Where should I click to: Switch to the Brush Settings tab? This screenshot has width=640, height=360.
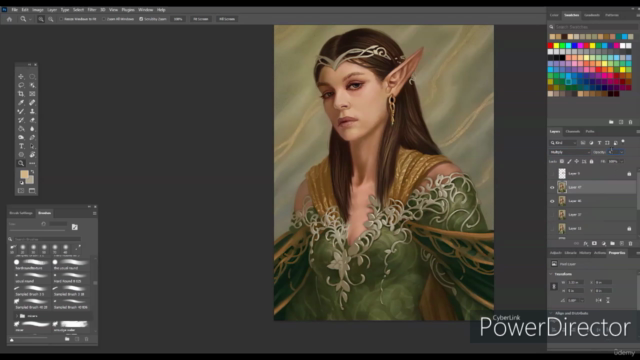[x=21, y=213]
